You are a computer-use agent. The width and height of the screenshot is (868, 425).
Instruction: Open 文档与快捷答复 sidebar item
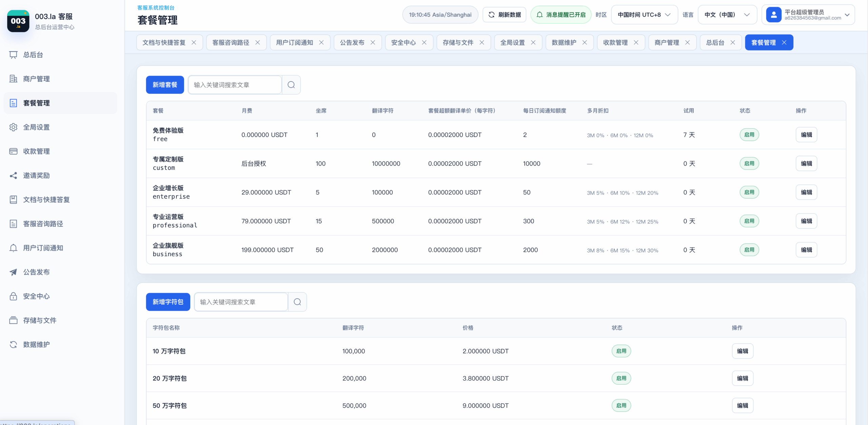click(x=60, y=200)
